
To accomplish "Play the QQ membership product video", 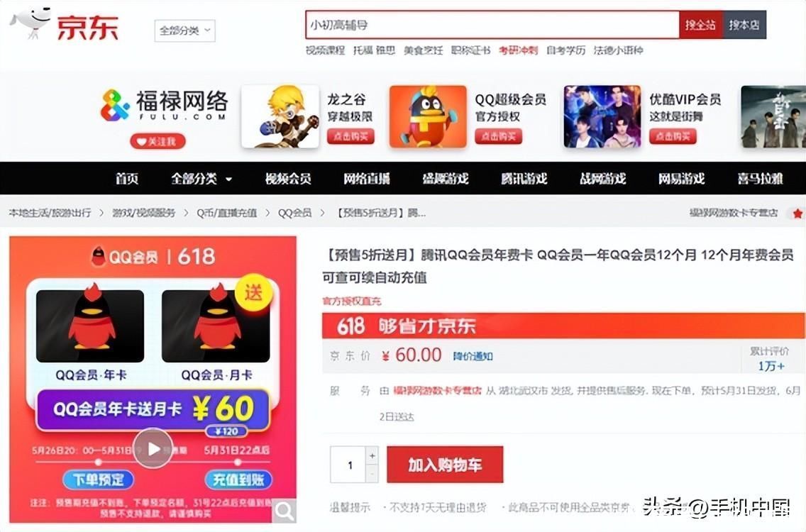I will 153,448.
